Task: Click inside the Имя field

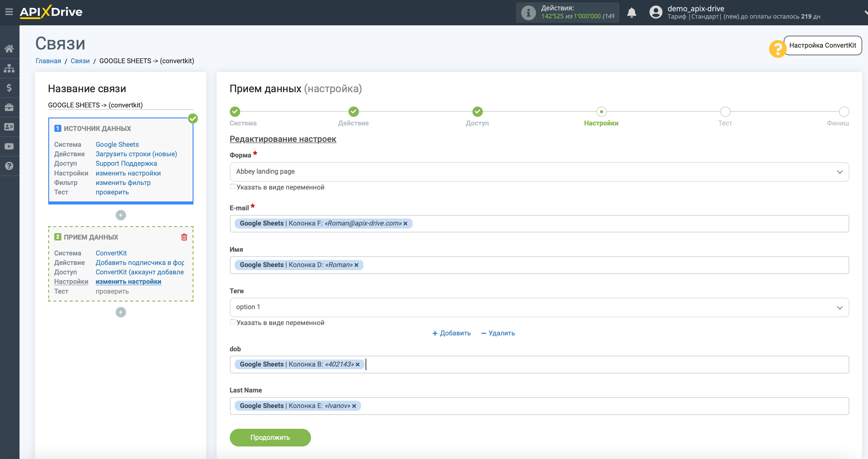Action: (x=539, y=265)
